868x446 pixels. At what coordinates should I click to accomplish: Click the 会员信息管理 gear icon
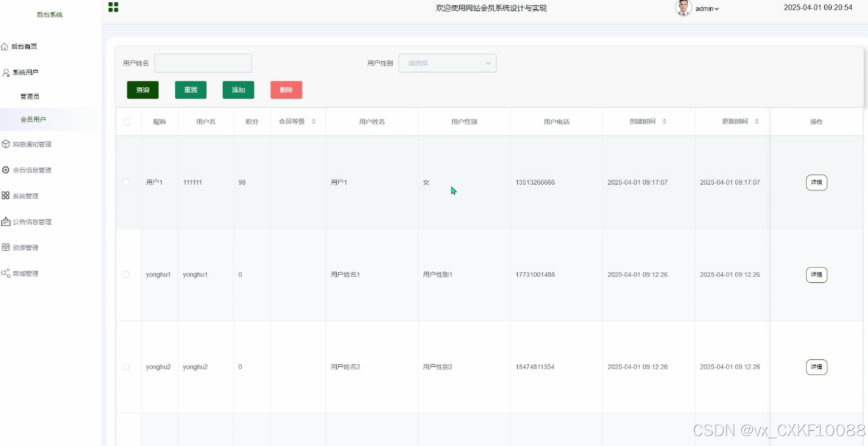point(6,170)
